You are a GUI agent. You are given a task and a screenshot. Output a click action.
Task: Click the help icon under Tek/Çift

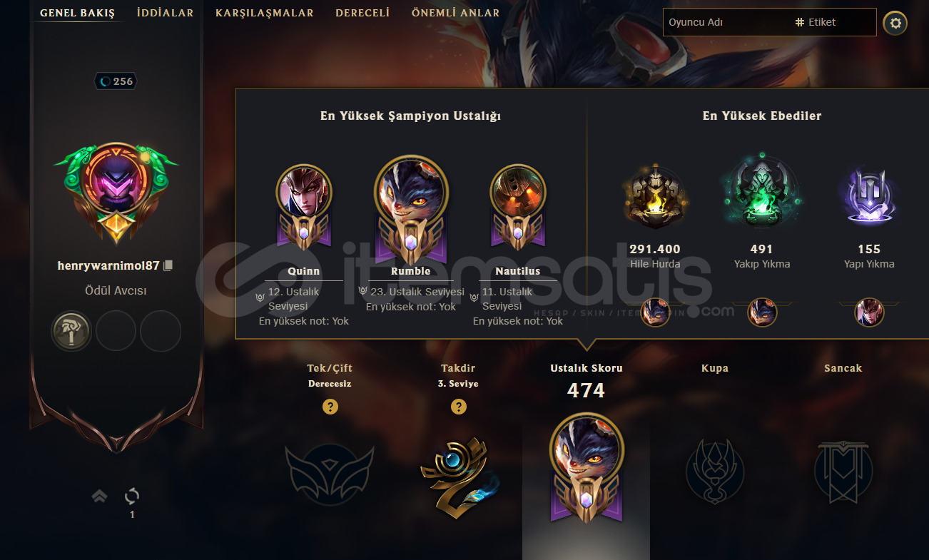330,407
